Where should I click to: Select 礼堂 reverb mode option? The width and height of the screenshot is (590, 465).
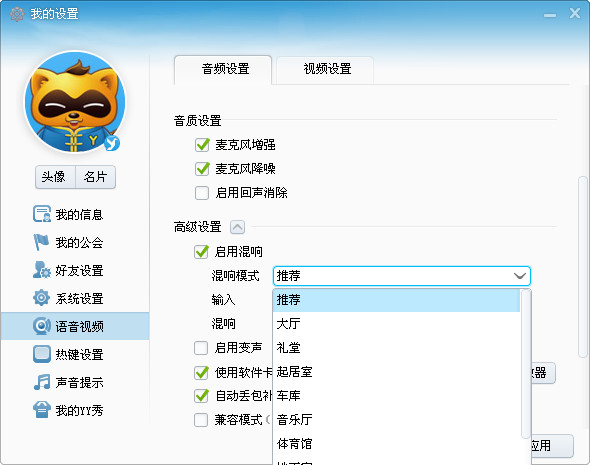[396, 348]
